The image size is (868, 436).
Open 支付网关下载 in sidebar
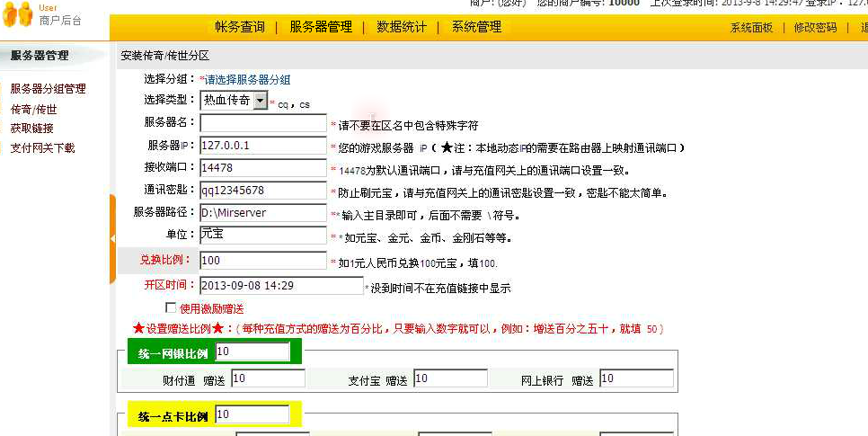click(x=42, y=148)
